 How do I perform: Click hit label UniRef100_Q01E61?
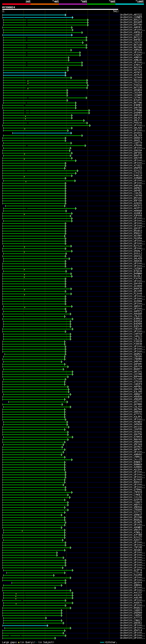[x=131, y=133]
